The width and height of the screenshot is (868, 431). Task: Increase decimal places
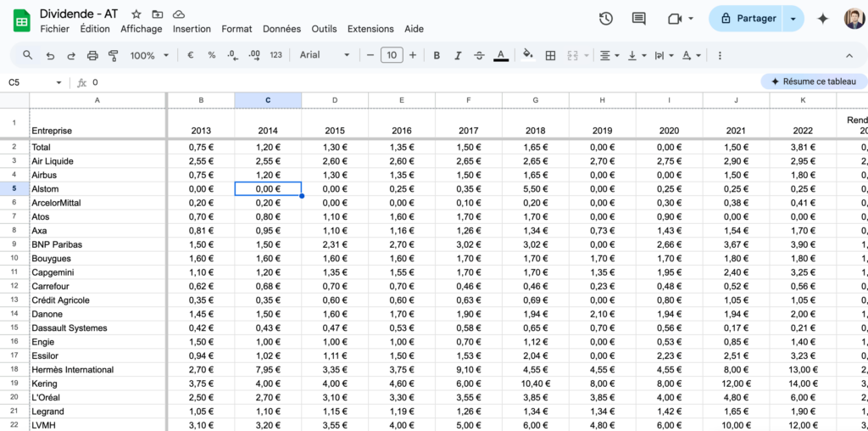(254, 55)
